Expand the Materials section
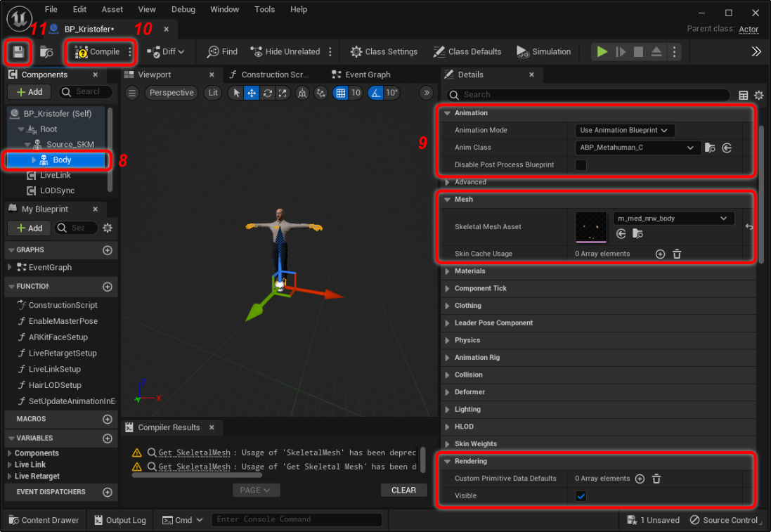This screenshot has height=532, width=771. (x=470, y=271)
